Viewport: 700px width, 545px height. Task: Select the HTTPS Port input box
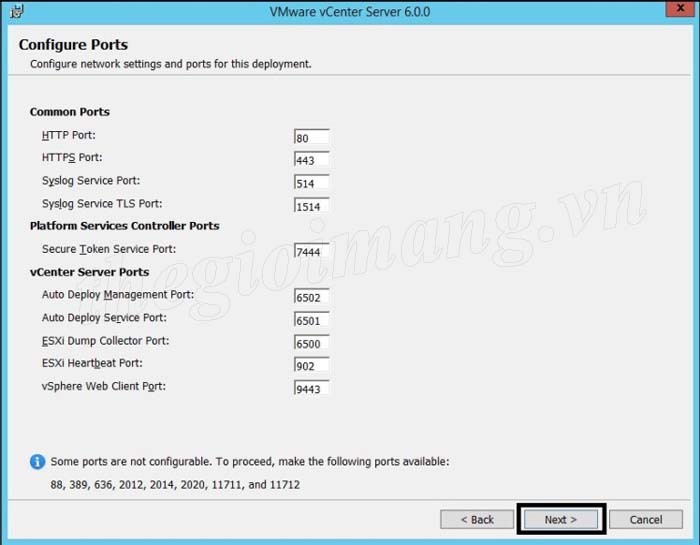click(312, 159)
